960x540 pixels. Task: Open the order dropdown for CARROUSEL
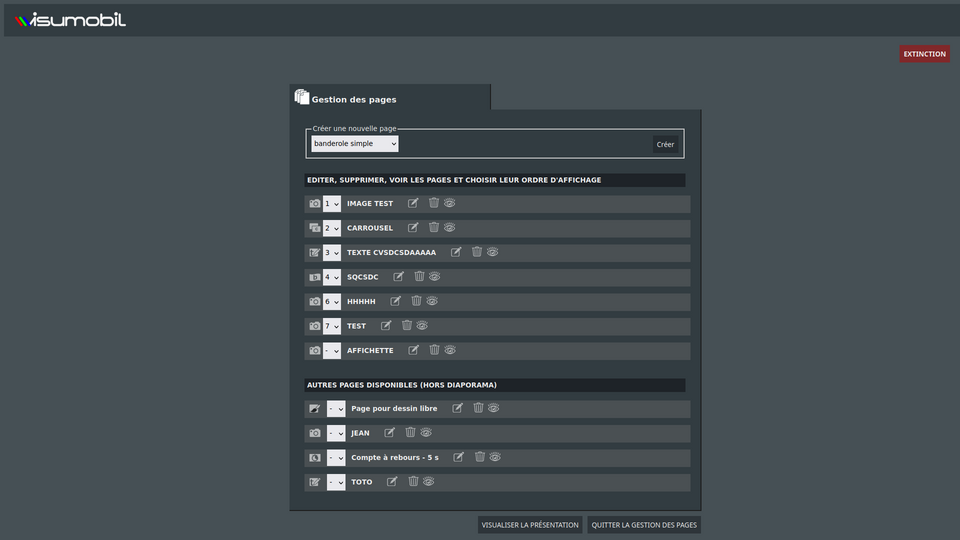(x=332, y=228)
